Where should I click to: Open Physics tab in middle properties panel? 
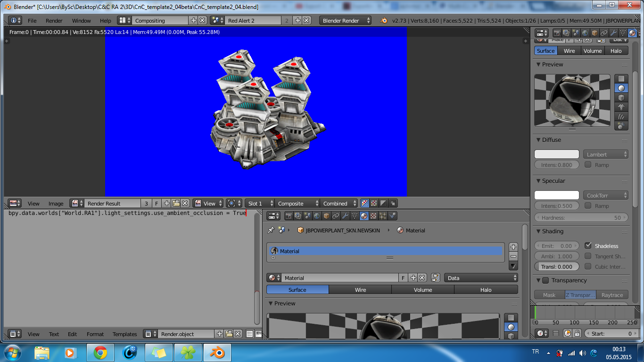pyautogui.click(x=392, y=216)
